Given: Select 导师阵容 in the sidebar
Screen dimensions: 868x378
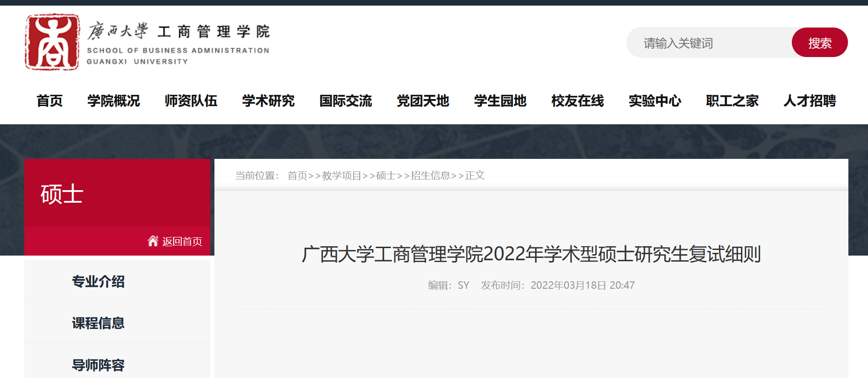Looking at the screenshot, I should click(x=98, y=365).
